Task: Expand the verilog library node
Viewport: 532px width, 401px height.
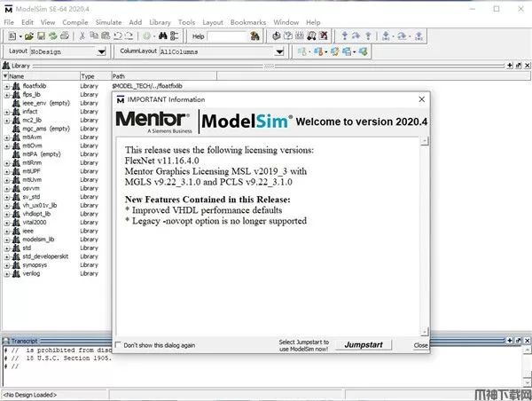Action: [x=7, y=274]
